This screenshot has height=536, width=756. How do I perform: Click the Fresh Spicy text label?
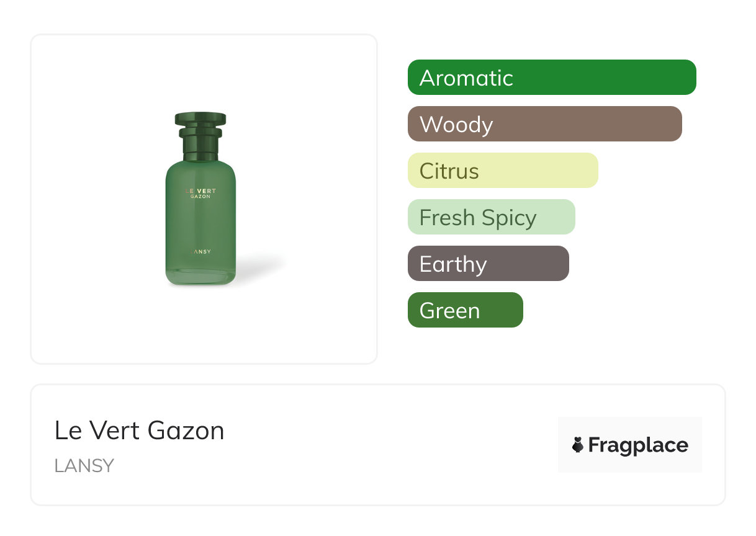(x=478, y=218)
